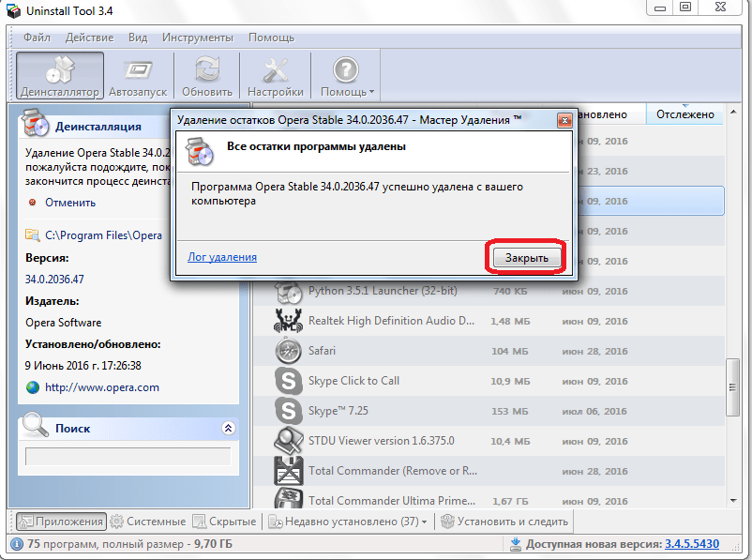Switch to the Системные filter
Image resolution: width=752 pixels, height=560 pixels.
[x=147, y=522]
